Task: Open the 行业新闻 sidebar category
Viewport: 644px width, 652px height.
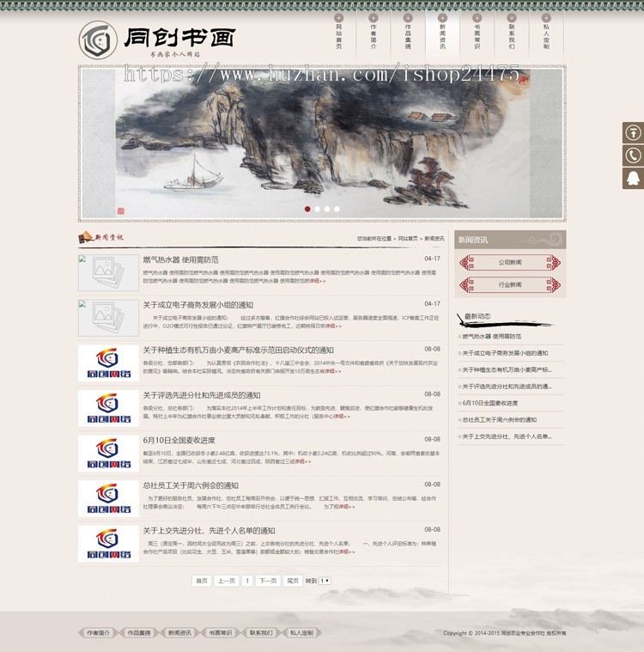Action: point(510,285)
